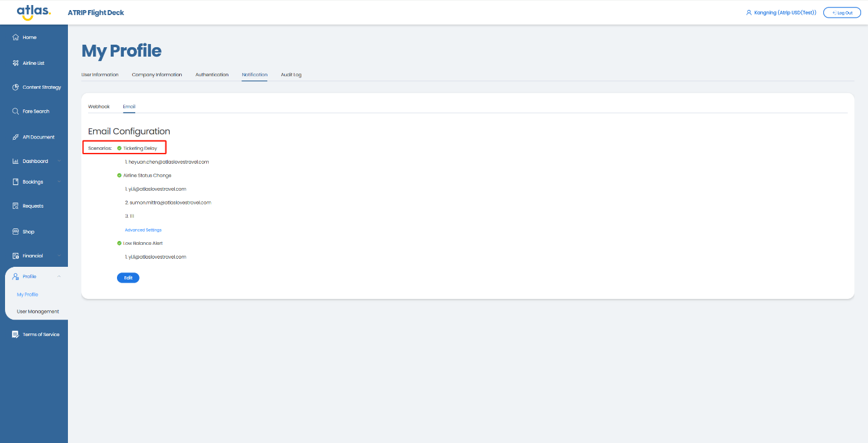This screenshot has width=868, height=443.
Task: Click Terms of Service document icon
Action: click(16, 335)
